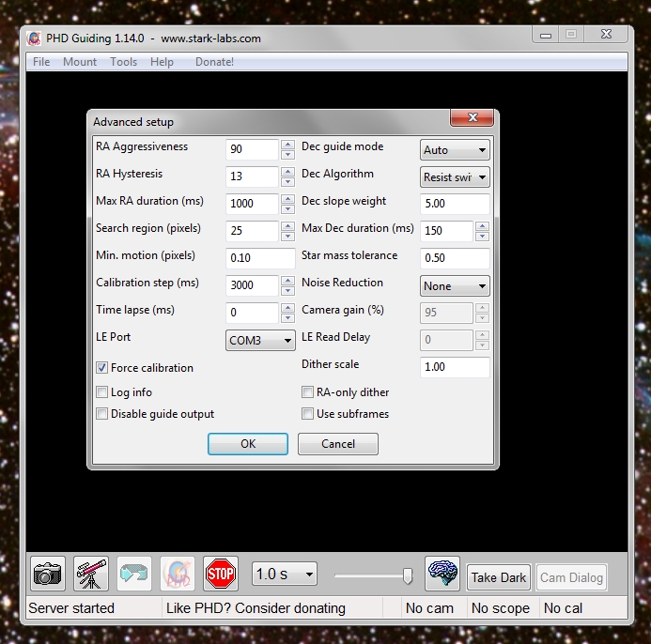Open the LE Port COM3 dropdown

[x=260, y=340]
